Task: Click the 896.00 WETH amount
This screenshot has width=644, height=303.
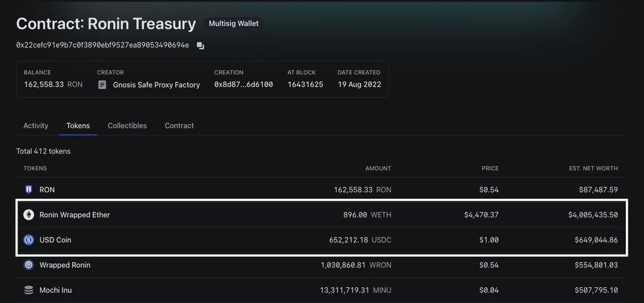Action: [367, 214]
